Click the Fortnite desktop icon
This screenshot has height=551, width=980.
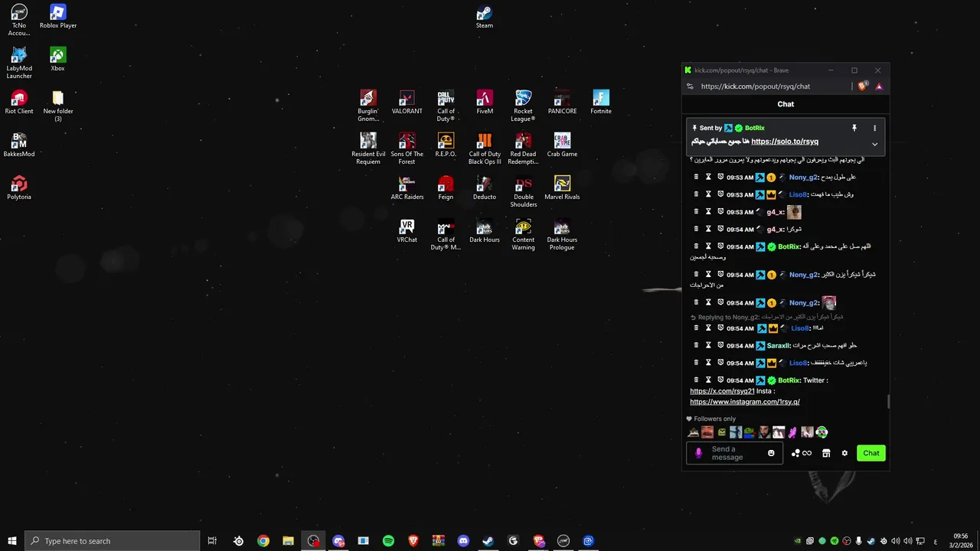point(601,103)
